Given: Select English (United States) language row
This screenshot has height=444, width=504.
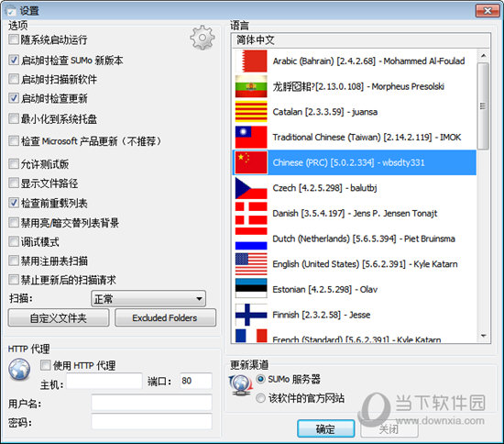Looking at the screenshot, I should [x=355, y=264].
